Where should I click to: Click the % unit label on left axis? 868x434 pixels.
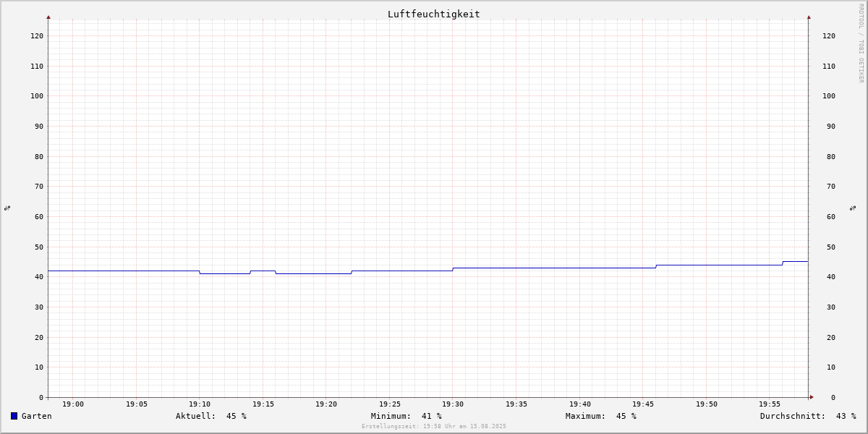point(7,208)
